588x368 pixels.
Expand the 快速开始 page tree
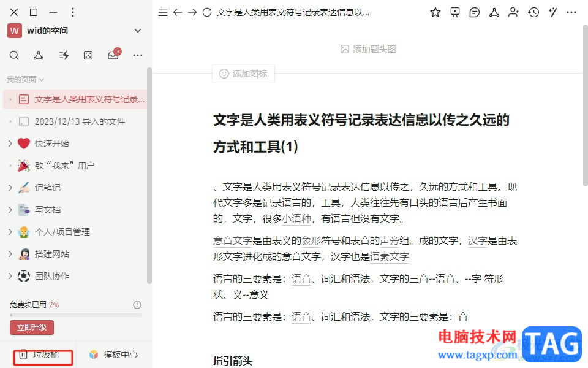(x=10, y=144)
